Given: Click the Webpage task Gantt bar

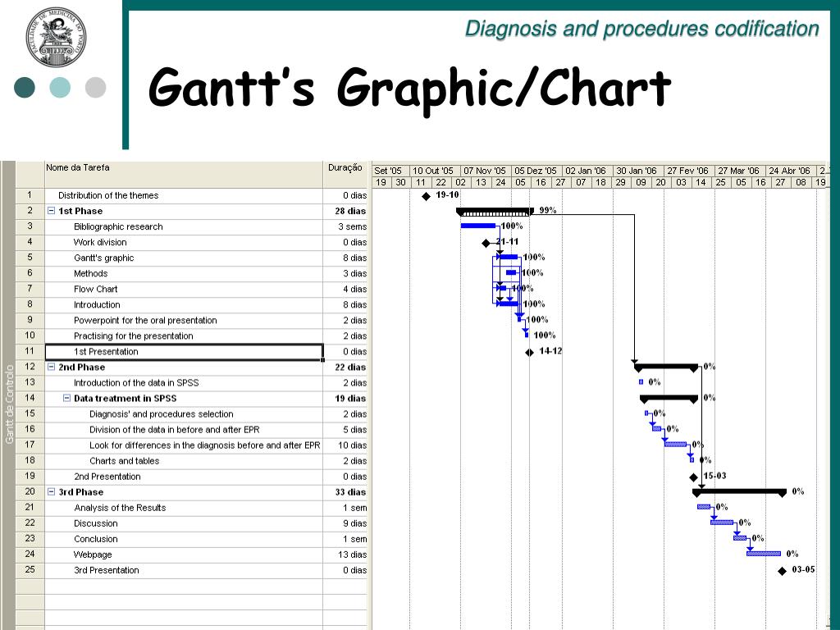Looking at the screenshot, I should click(764, 554).
